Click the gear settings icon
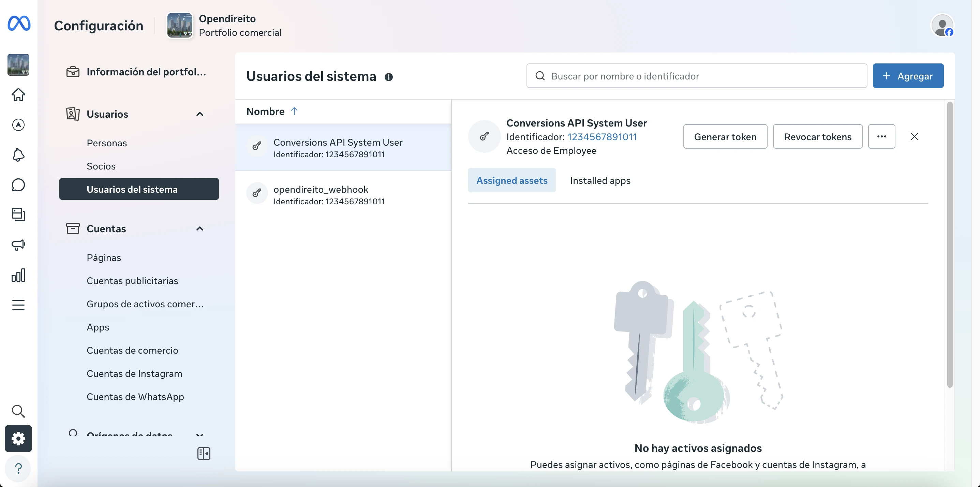 [18, 439]
